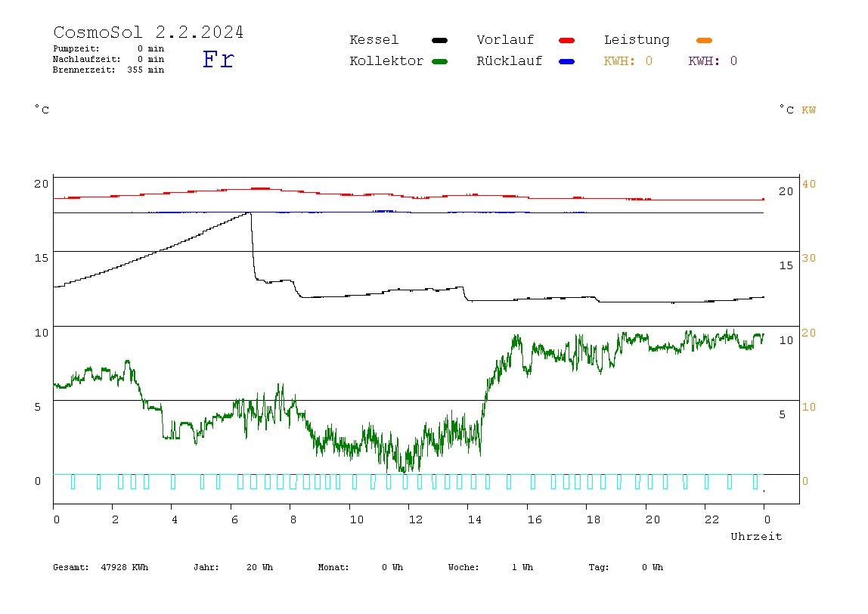Click the Kollektor legend label
The height and width of the screenshot is (614, 868).
click(x=386, y=61)
